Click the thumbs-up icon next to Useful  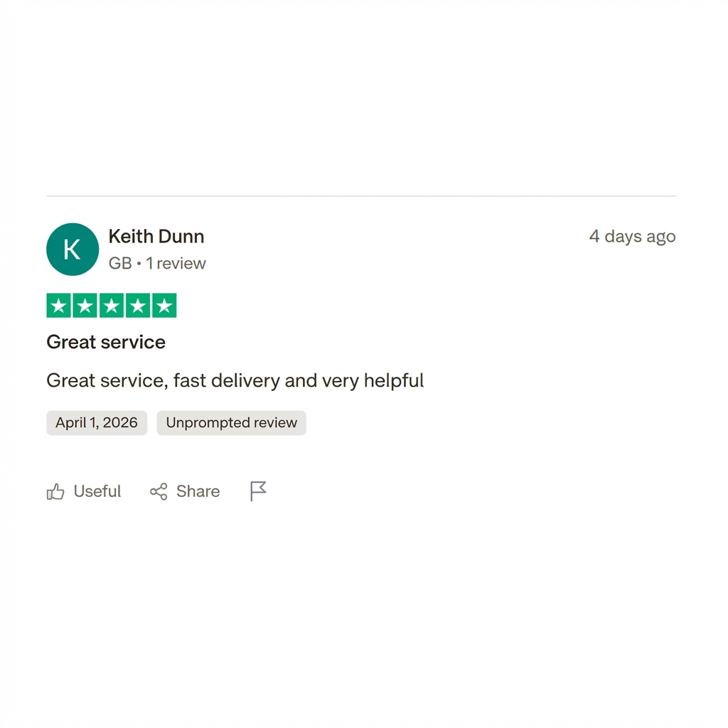click(55, 491)
